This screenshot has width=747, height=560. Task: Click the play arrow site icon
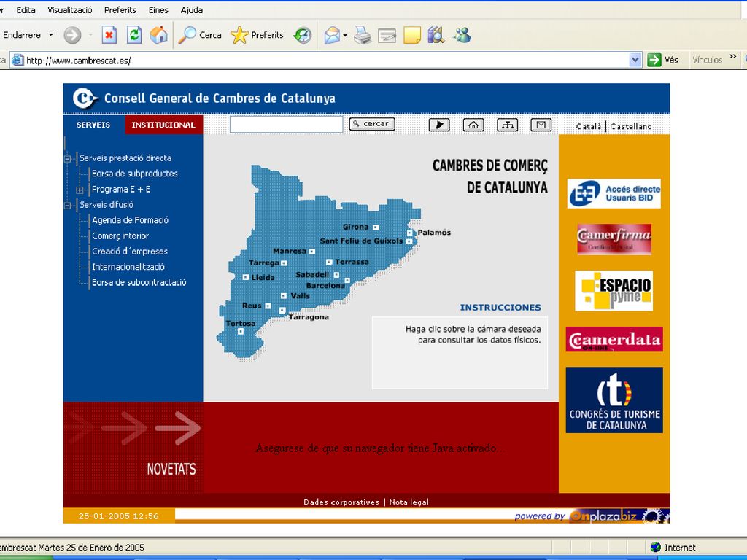439,125
